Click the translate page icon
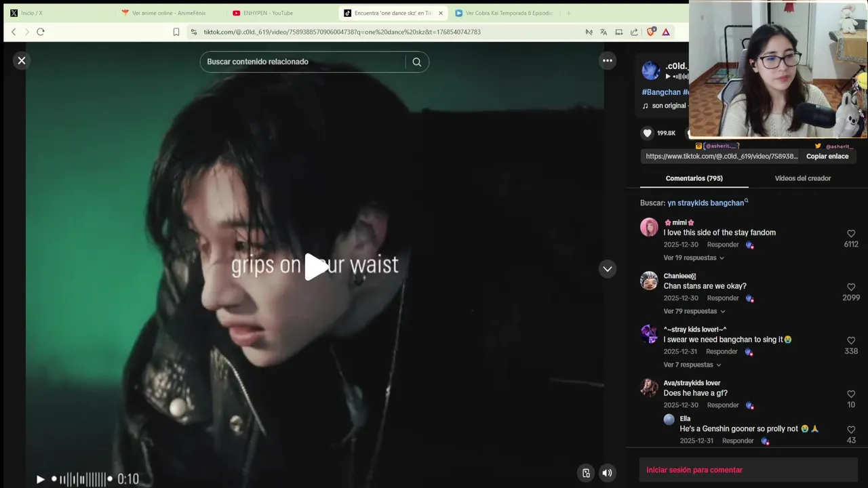The image size is (868, 488). coord(603,32)
